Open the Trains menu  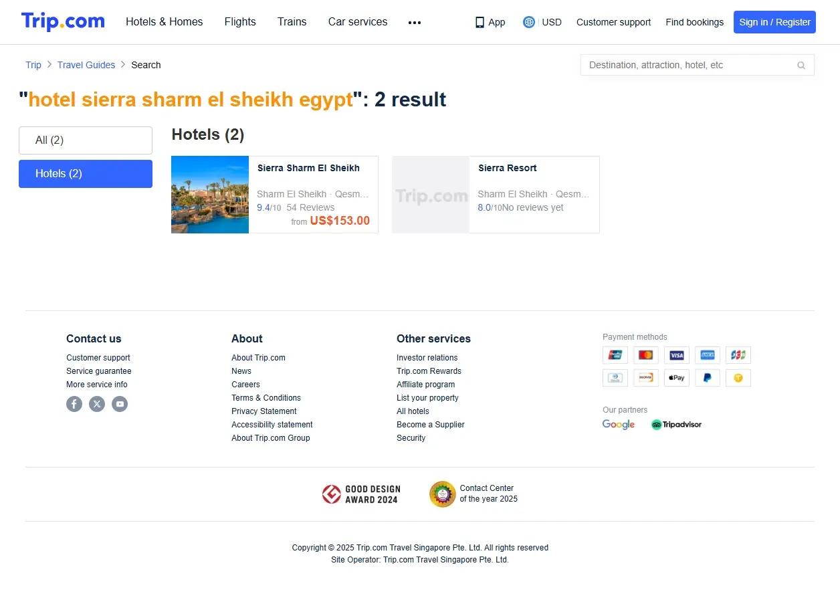pyautogui.click(x=292, y=22)
